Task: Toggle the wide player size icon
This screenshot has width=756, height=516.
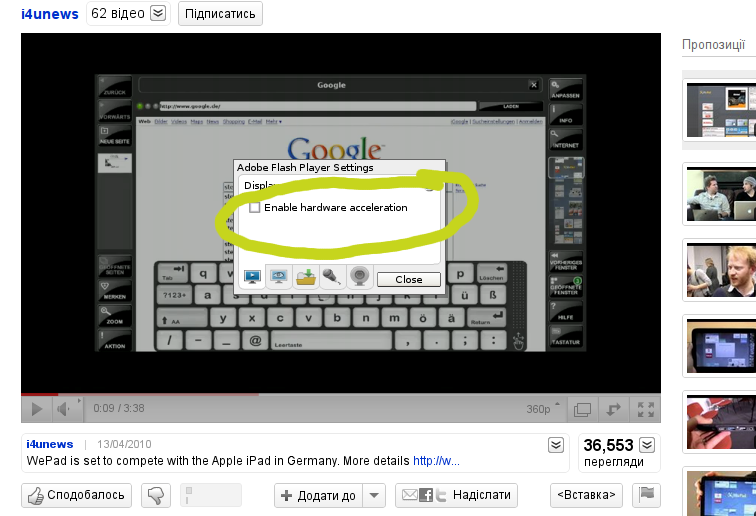Action: 582,409
